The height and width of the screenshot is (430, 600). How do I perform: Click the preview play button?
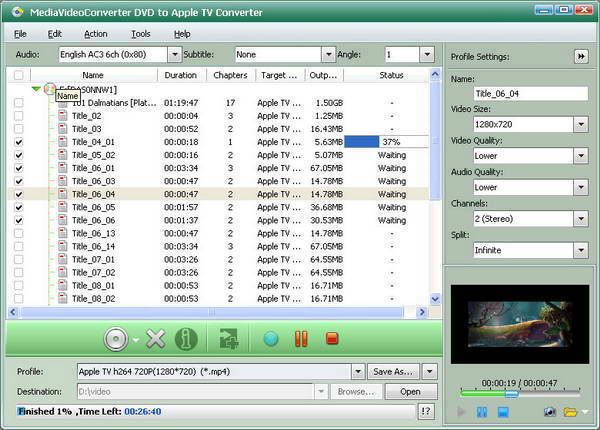[x=461, y=412]
